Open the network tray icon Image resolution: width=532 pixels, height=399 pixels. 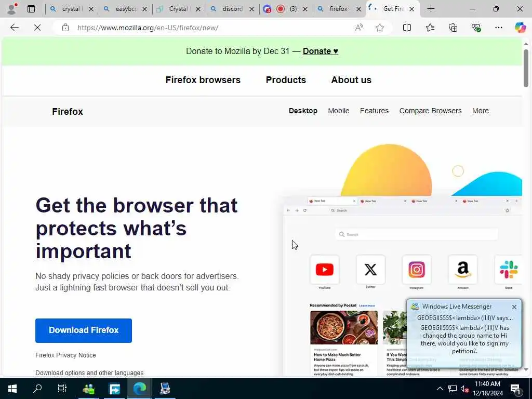coord(453,389)
